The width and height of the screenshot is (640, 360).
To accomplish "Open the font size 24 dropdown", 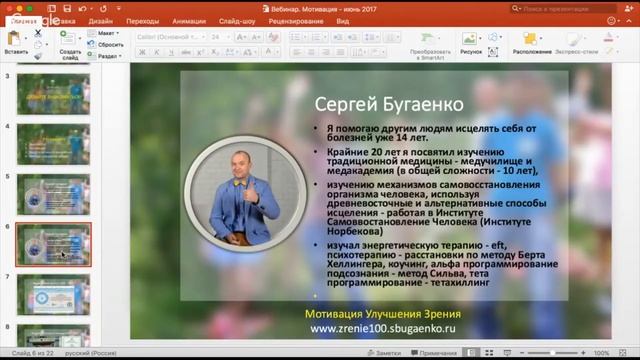I will coord(221,37).
